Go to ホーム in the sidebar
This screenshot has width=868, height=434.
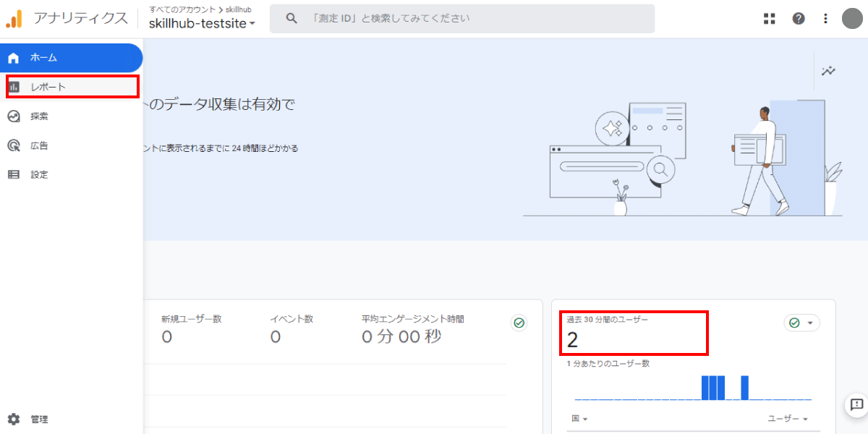72,58
